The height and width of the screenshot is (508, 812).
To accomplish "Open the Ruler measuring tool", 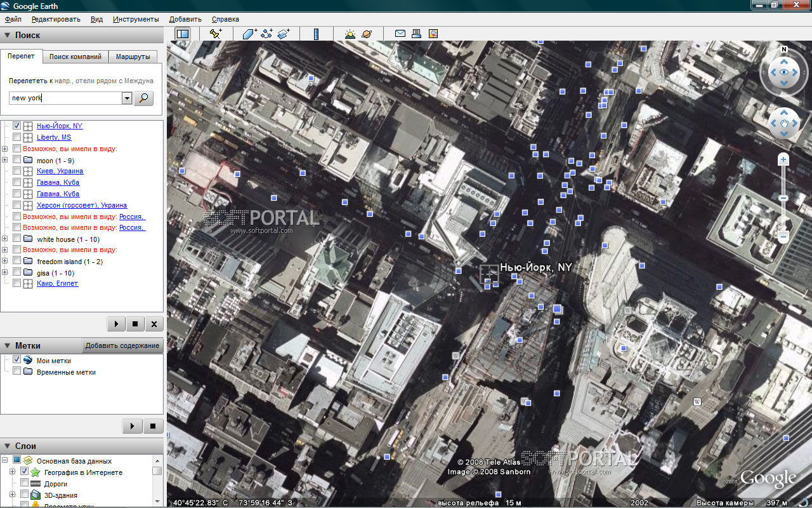I will (x=316, y=34).
